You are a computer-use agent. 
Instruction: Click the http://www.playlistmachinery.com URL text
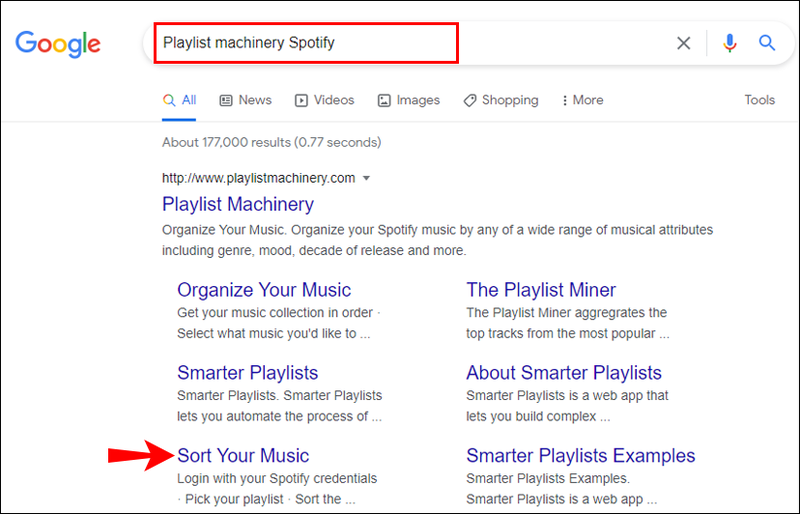point(258,178)
